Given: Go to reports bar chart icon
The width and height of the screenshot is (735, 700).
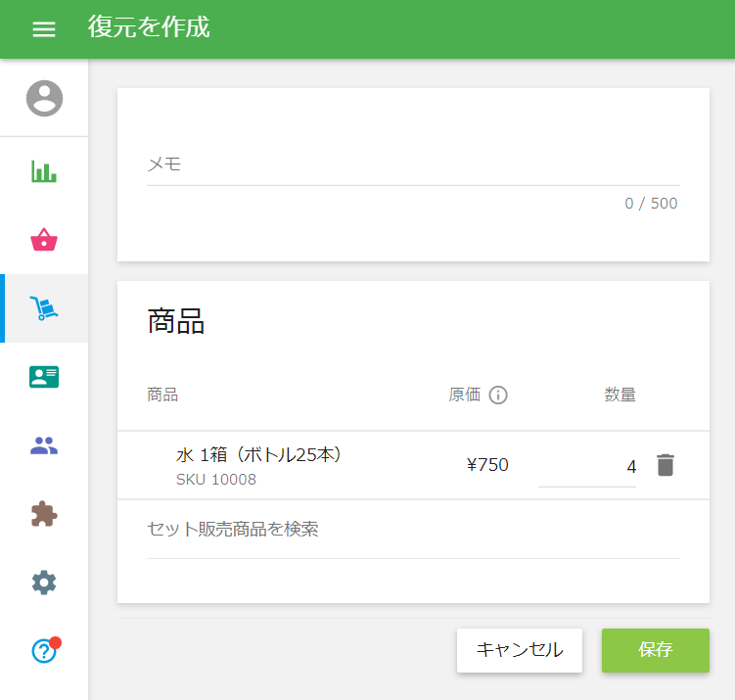Looking at the screenshot, I should pos(44,171).
